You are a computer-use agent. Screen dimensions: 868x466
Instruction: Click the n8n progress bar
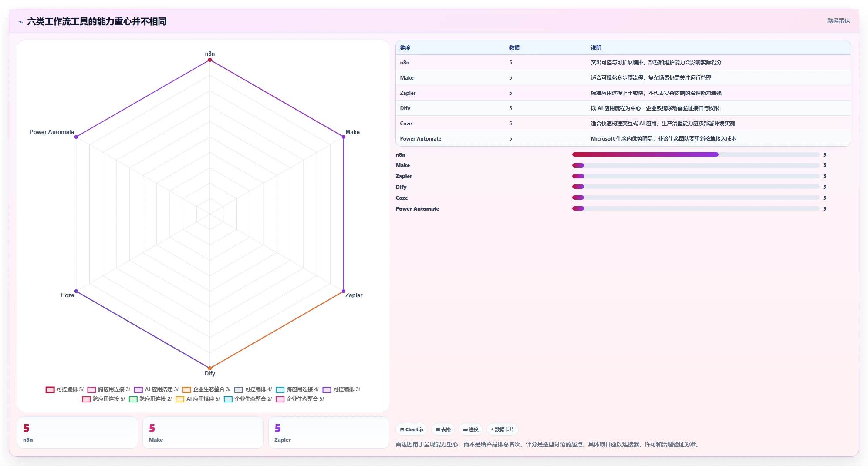pyautogui.click(x=696, y=154)
